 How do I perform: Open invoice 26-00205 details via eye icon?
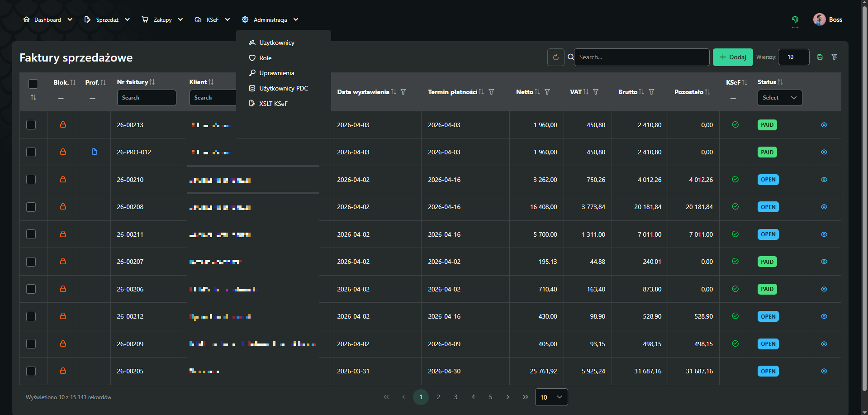click(824, 371)
